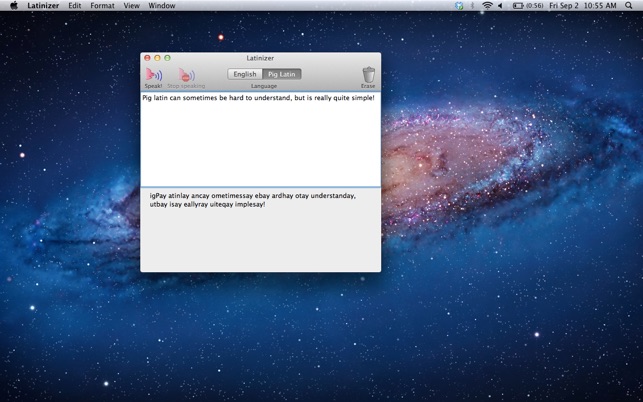Click the Erase trash can icon
This screenshot has width=643, height=402.
pyautogui.click(x=368, y=75)
